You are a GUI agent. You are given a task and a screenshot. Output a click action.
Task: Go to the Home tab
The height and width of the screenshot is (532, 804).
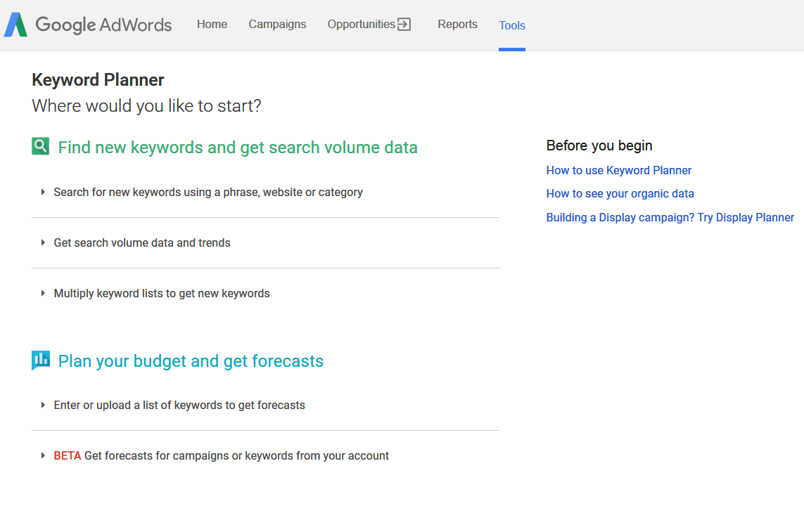tap(212, 25)
